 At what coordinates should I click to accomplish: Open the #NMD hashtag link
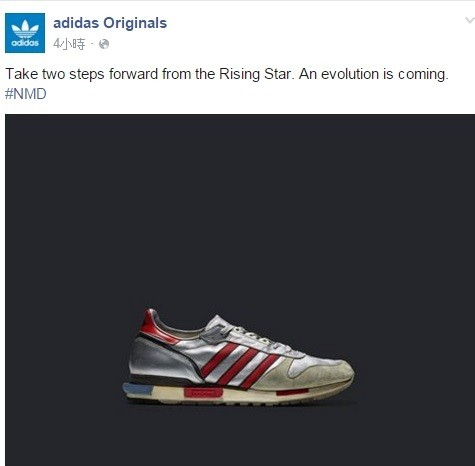[x=26, y=94]
